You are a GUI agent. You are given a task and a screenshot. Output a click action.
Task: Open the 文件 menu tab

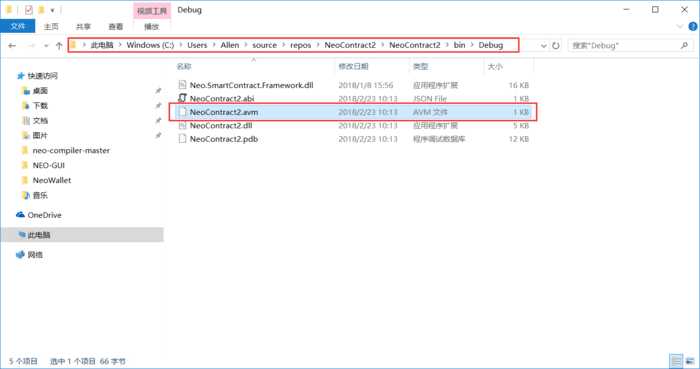click(x=18, y=27)
